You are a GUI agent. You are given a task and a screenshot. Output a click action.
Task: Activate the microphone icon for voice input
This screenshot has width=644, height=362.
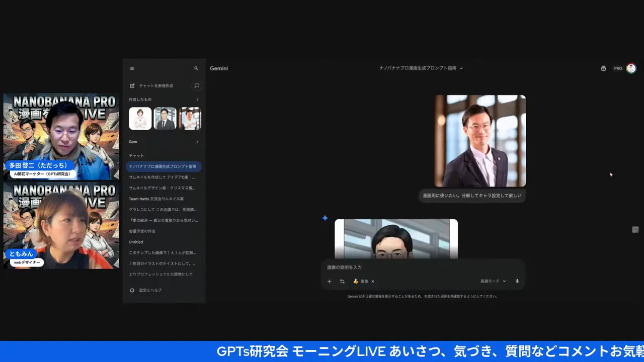[517, 281]
